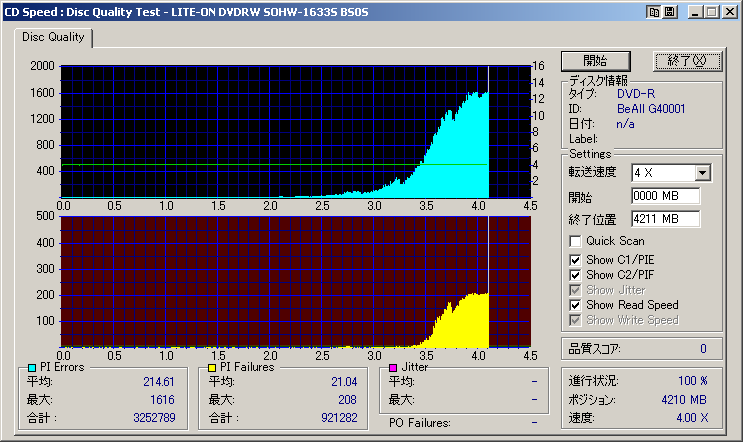Screen dimensions: 743x442
Task: Click the magenta Jitter legend swatch
Action: (x=393, y=368)
